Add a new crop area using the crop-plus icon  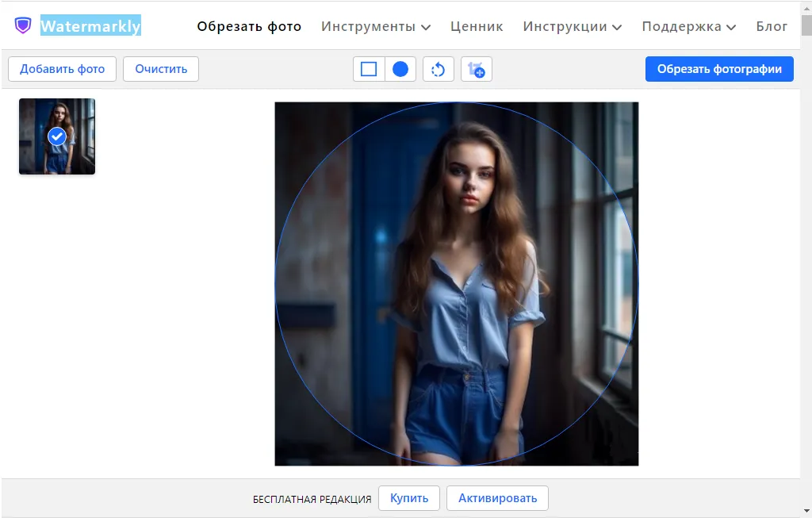pyautogui.click(x=476, y=69)
